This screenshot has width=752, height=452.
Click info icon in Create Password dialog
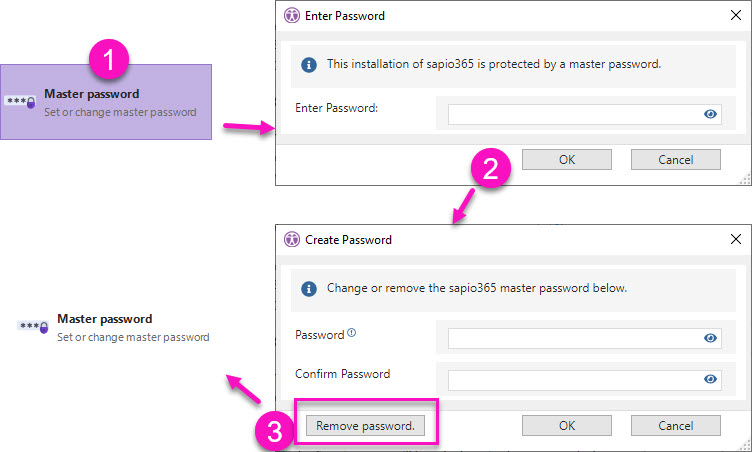click(309, 288)
